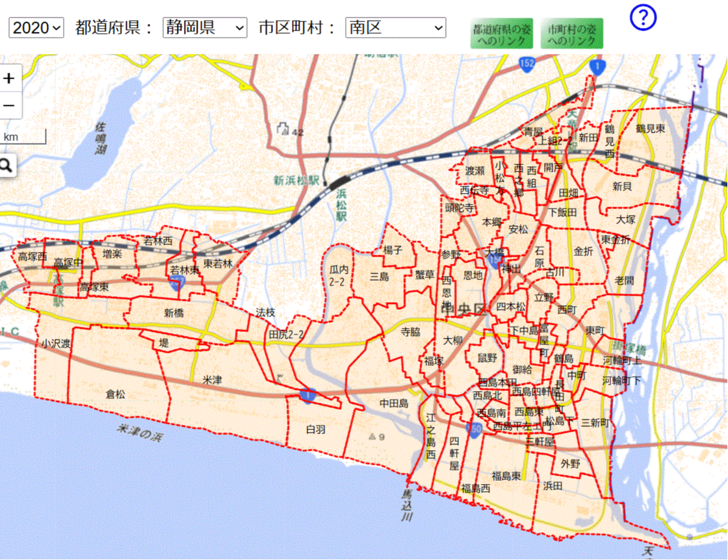
Task: Open the blue question mark help
Action: point(643,18)
